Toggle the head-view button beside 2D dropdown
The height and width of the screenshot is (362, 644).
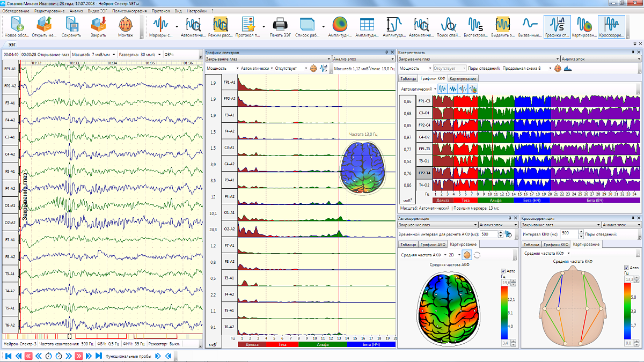[466, 255]
